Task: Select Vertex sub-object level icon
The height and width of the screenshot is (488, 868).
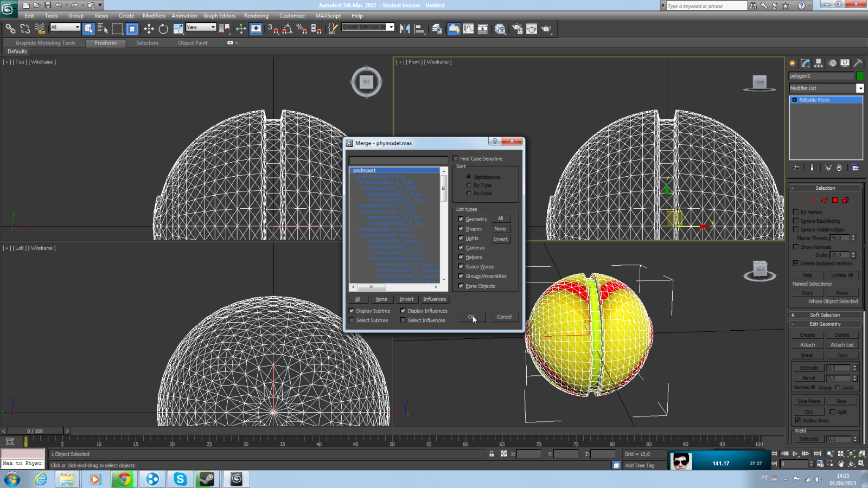Action: 803,200
